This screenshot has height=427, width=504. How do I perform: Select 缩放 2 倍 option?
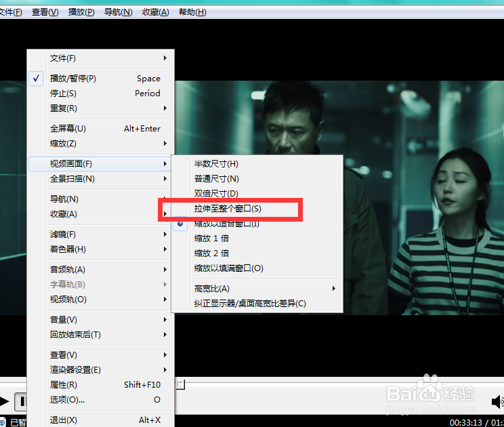coord(257,253)
